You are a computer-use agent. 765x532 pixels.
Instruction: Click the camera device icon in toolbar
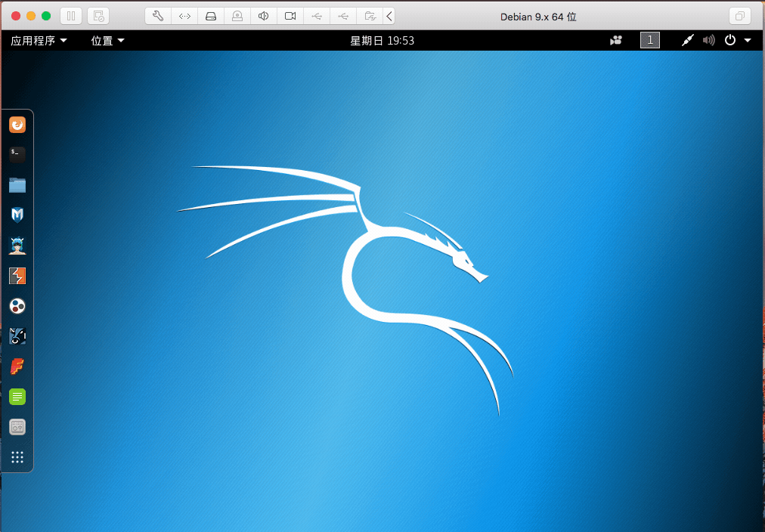(290, 16)
